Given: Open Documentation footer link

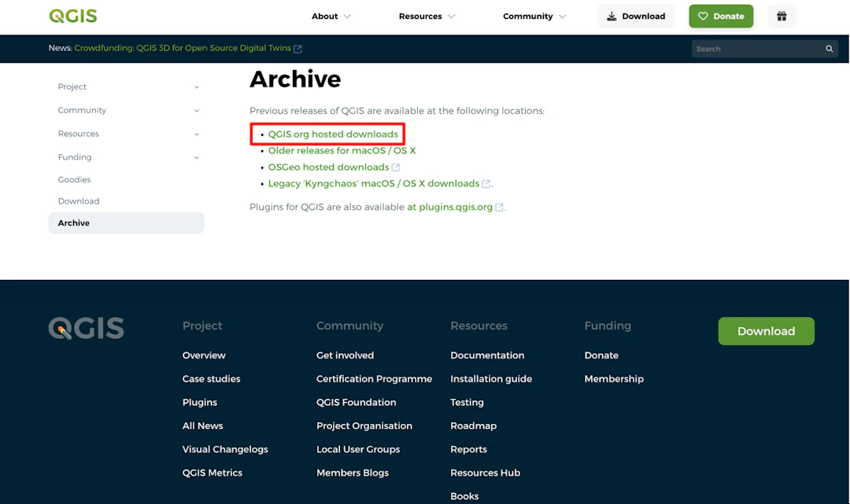Looking at the screenshot, I should coord(487,355).
